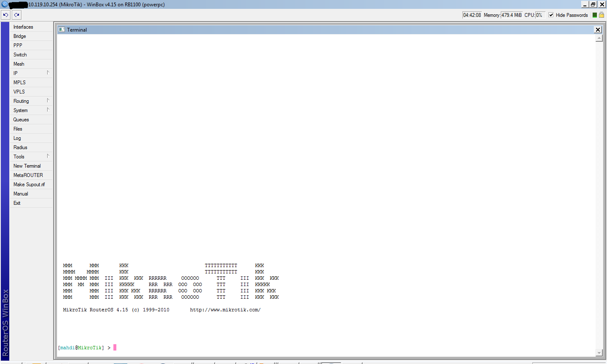Click the terminal scrollbar up arrow
The width and height of the screenshot is (607, 364).
599,38
